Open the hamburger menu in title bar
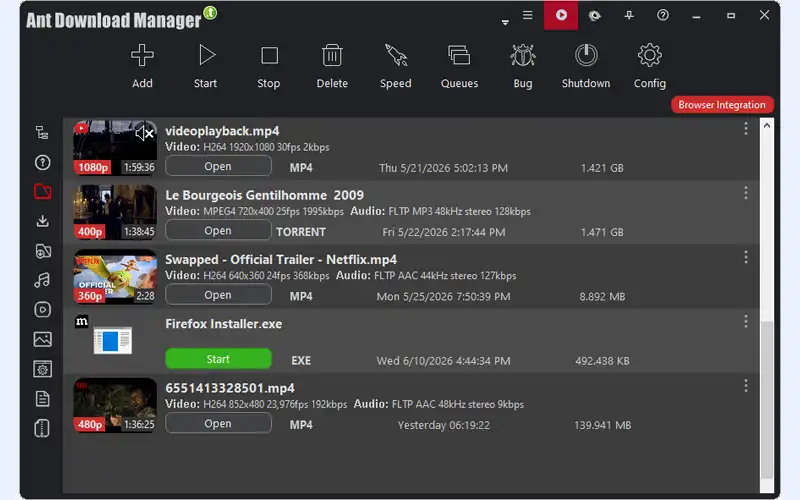This screenshot has height=500, width=800. [x=528, y=15]
